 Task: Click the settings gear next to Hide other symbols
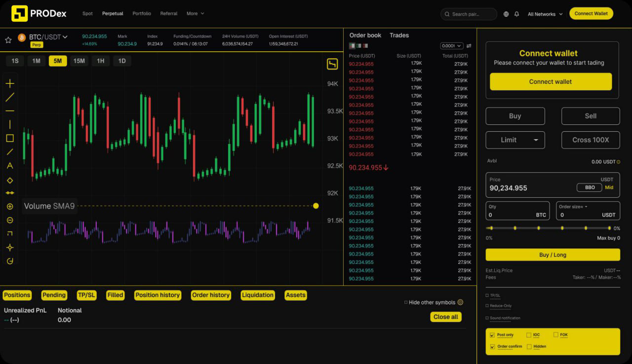[x=460, y=302]
